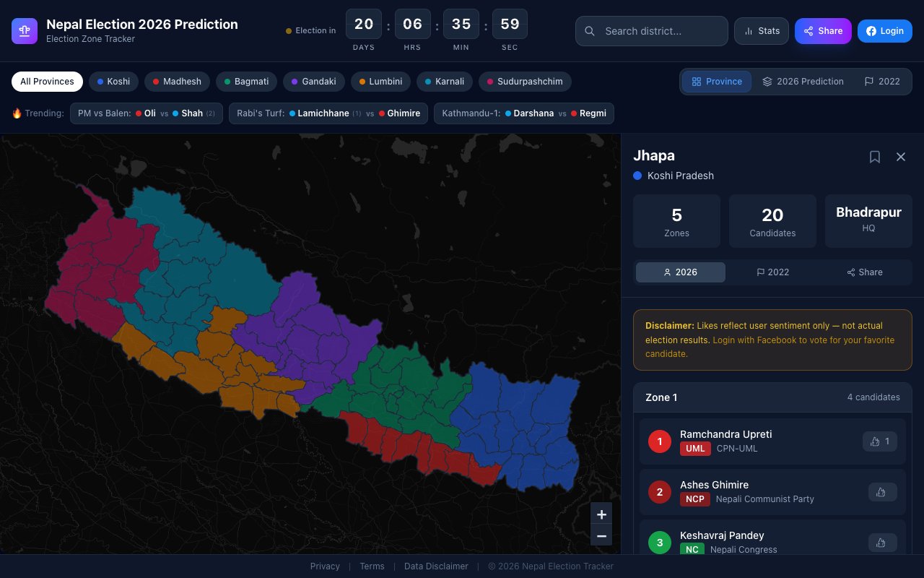Enable the Province map view
This screenshot has height=578, width=924.
[717, 82]
